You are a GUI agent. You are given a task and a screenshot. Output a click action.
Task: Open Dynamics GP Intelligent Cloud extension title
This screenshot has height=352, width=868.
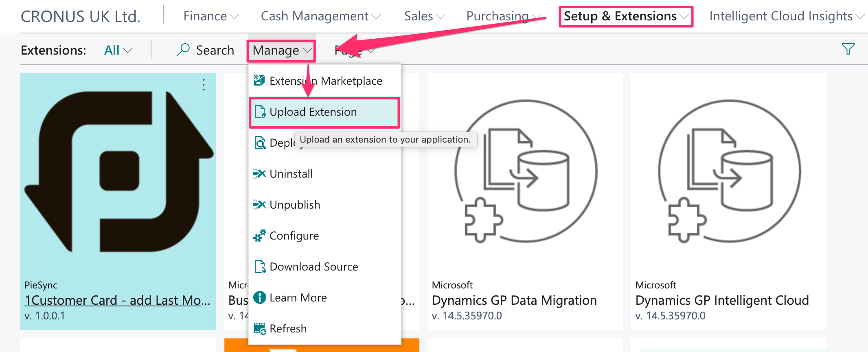(722, 300)
